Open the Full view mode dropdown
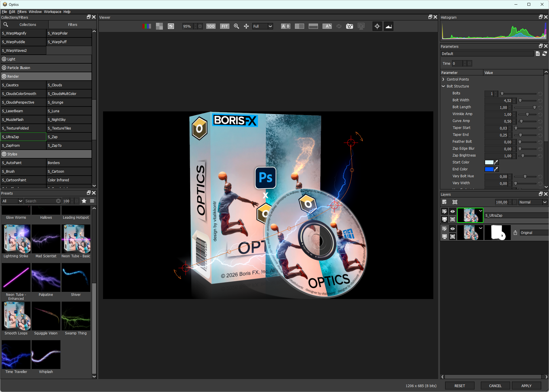Viewport: 549px width, 392px height. [x=263, y=26]
